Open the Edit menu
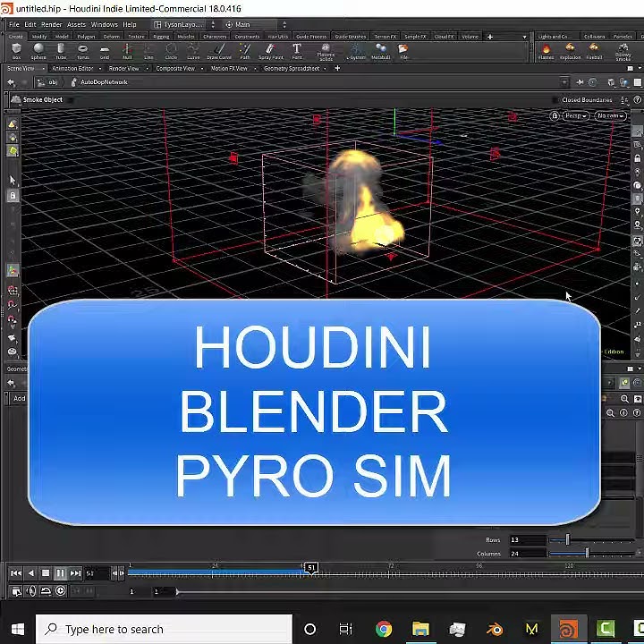644x644 pixels. point(30,25)
